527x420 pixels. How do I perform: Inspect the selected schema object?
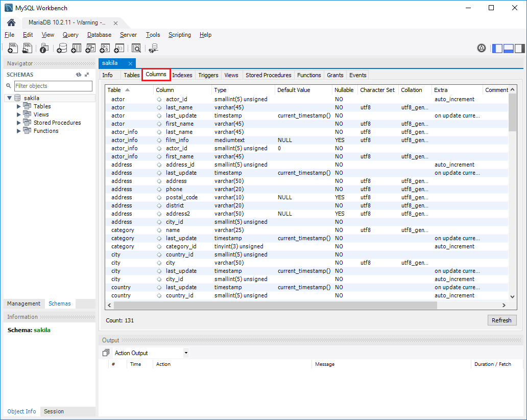click(x=44, y=48)
